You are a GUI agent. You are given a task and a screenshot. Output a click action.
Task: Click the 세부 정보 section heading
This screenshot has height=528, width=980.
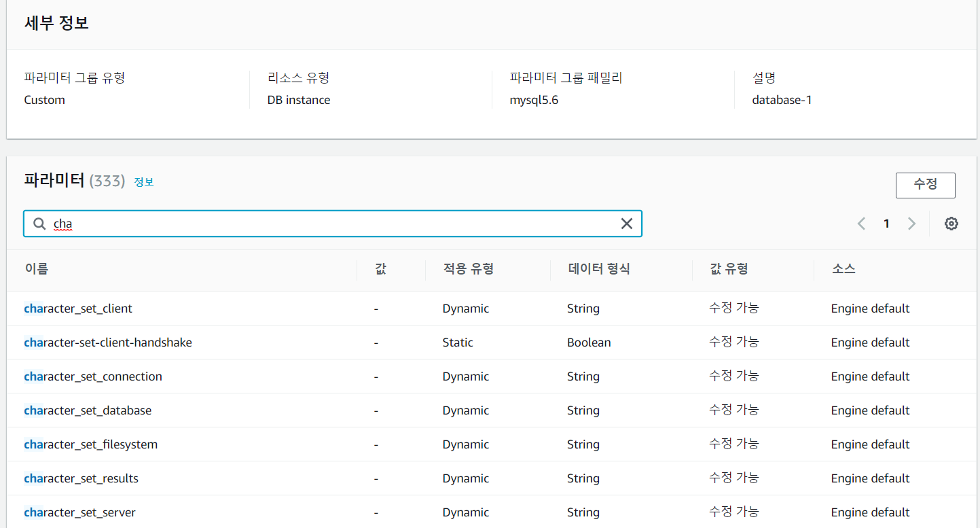[56, 23]
